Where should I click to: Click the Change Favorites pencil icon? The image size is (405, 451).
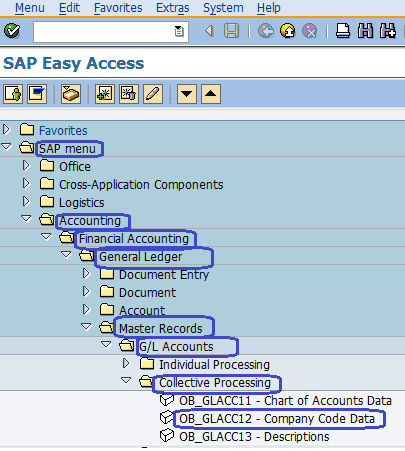tap(153, 94)
